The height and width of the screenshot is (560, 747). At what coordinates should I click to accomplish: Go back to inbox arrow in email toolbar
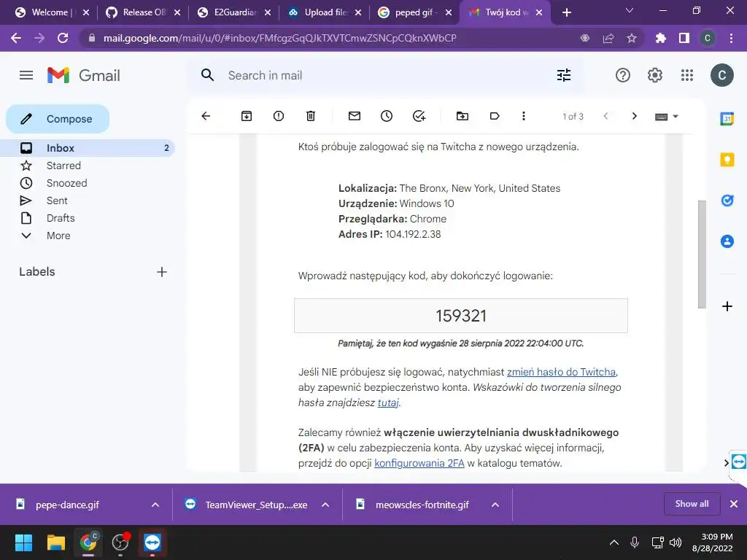(x=206, y=116)
